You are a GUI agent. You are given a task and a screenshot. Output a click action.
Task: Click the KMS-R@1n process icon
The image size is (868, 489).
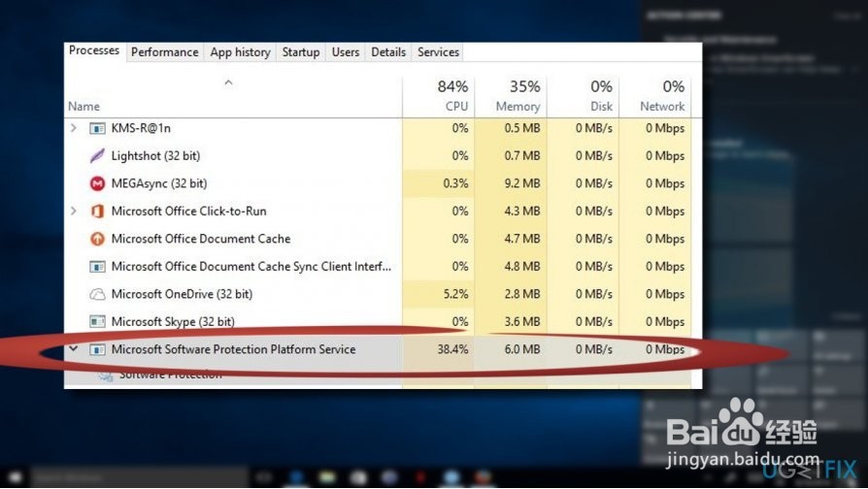pyautogui.click(x=97, y=128)
